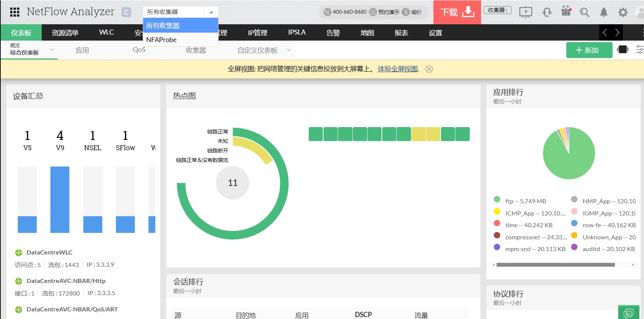Click the SFlow device count bar
644x319 pixels.
[x=125, y=200]
